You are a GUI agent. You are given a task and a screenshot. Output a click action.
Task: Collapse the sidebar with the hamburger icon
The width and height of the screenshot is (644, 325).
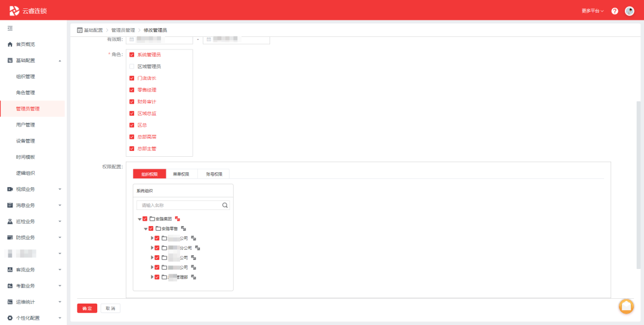point(10,29)
